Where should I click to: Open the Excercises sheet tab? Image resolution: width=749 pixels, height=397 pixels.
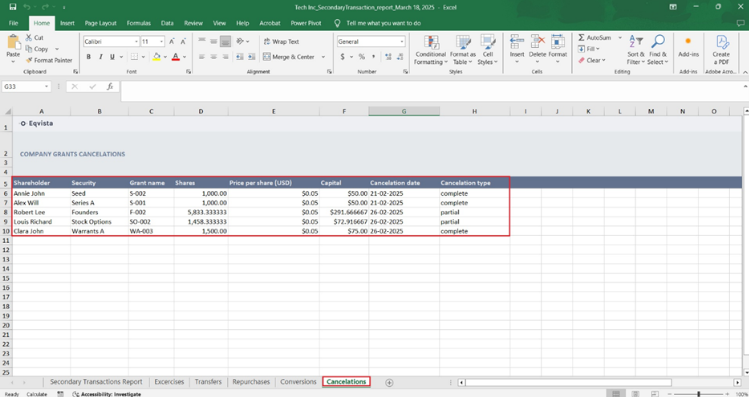[169, 382]
